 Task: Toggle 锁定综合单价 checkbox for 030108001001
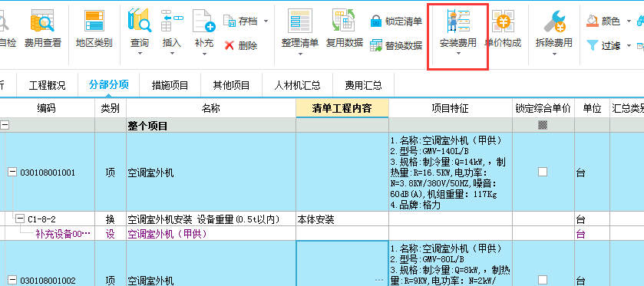[x=543, y=172]
